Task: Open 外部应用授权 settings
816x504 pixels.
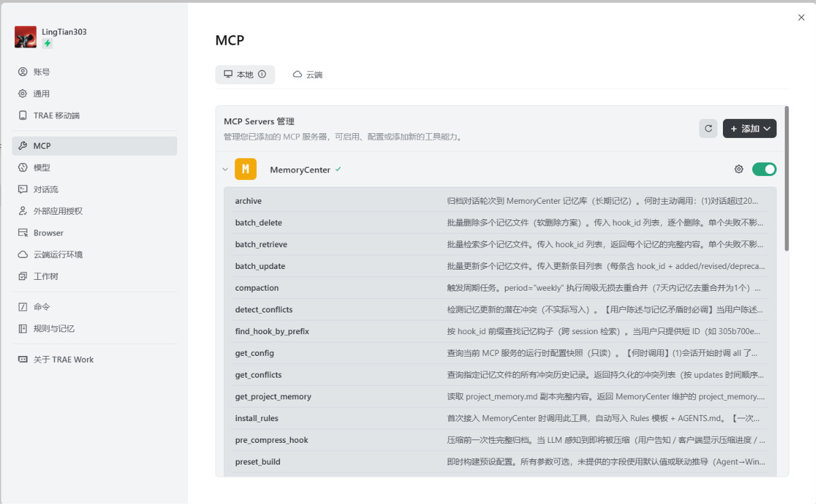Action: 94,211
